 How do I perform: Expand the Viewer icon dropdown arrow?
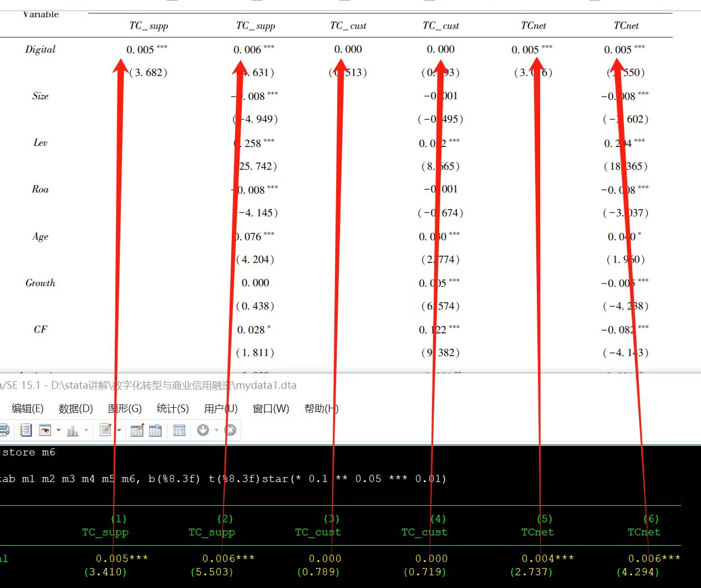coord(58,430)
